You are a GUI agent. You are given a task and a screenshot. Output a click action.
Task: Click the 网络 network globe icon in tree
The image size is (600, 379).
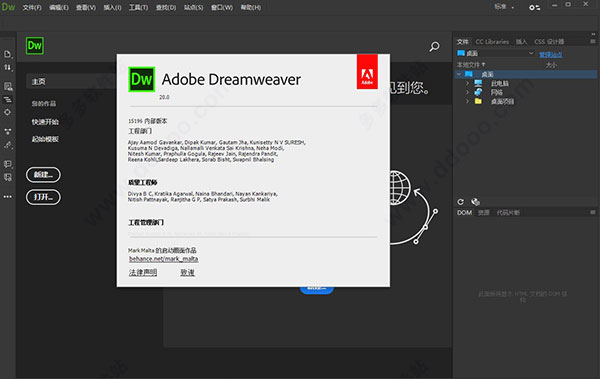(478, 92)
